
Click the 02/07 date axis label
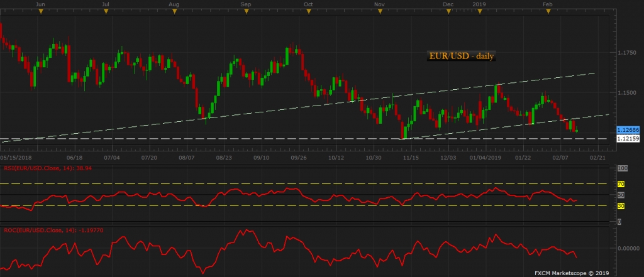(x=560, y=157)
